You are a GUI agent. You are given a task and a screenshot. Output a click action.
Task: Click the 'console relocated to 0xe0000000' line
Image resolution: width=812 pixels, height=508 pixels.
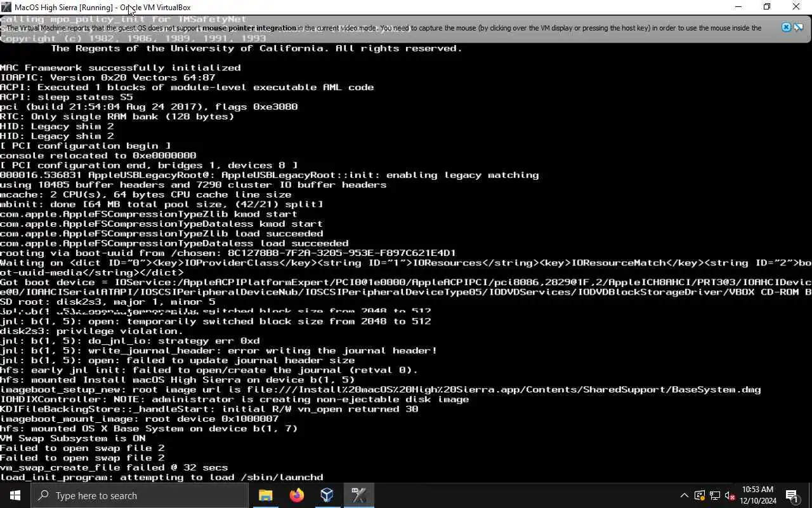coord(98,156)
